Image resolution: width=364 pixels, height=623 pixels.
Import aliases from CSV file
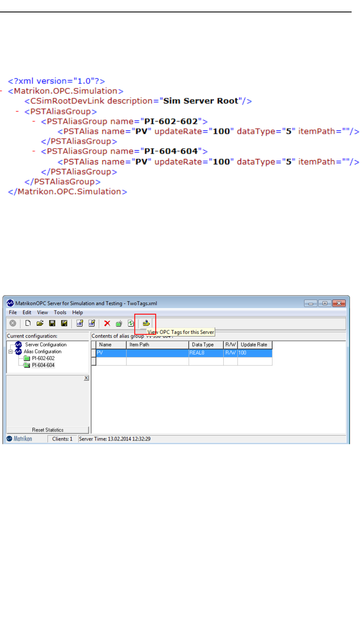tap(80, 323)
